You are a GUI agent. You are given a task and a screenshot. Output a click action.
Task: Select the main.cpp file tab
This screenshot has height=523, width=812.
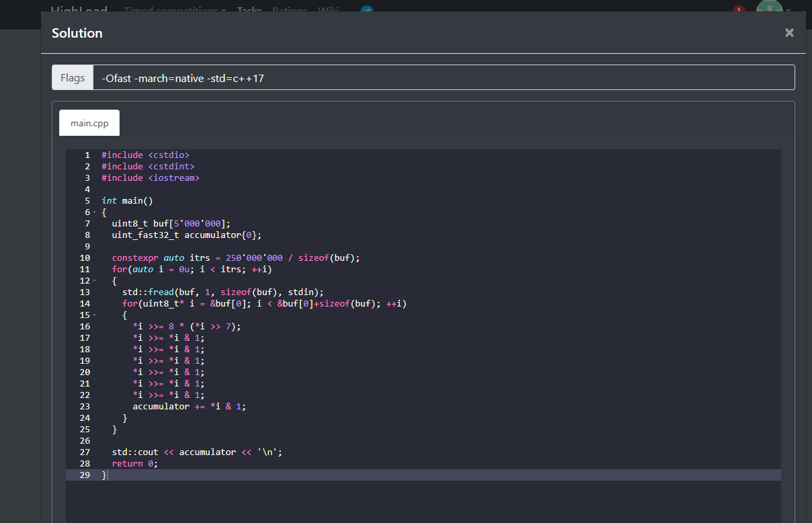tap(89, 123)
